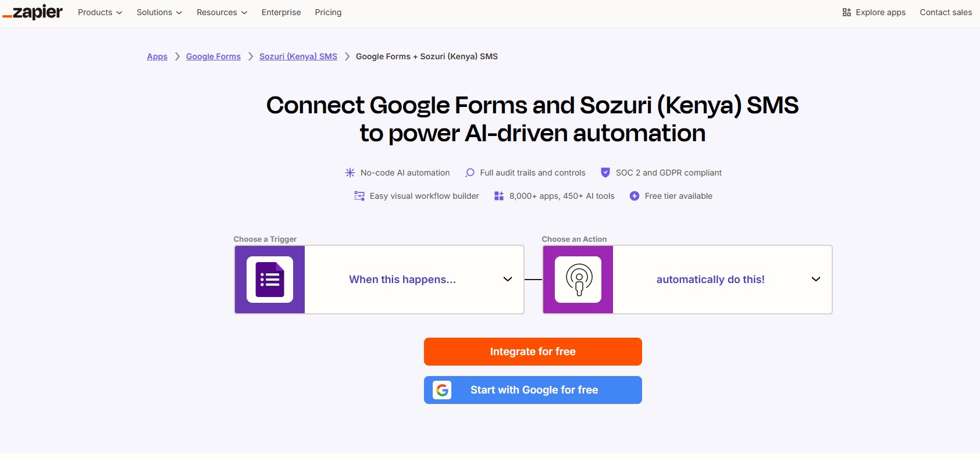Click the No-code AI automation sparkle icon
The height and width of the screenshot is (458, 980).
[x=350, y=173]
